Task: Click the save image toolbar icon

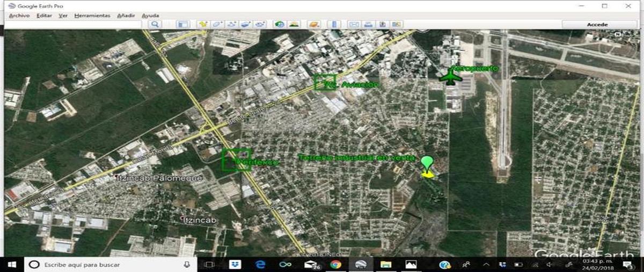Action: pyautogui.click(x=383, y=24)
